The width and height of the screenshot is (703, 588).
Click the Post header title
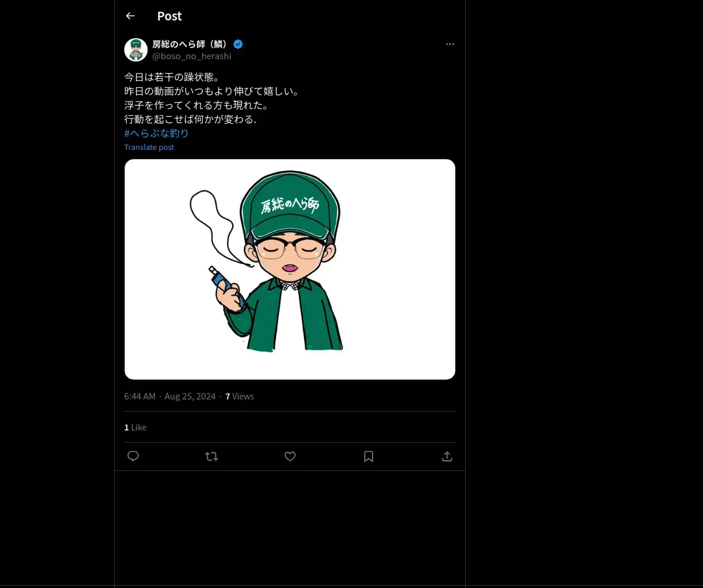[x=169, y=16]
